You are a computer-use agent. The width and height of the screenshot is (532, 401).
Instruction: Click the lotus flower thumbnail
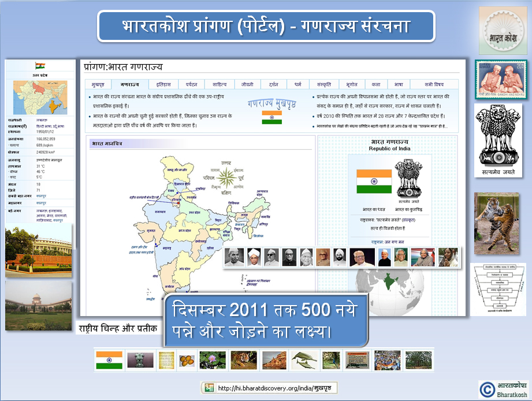[x=212, y=360]
